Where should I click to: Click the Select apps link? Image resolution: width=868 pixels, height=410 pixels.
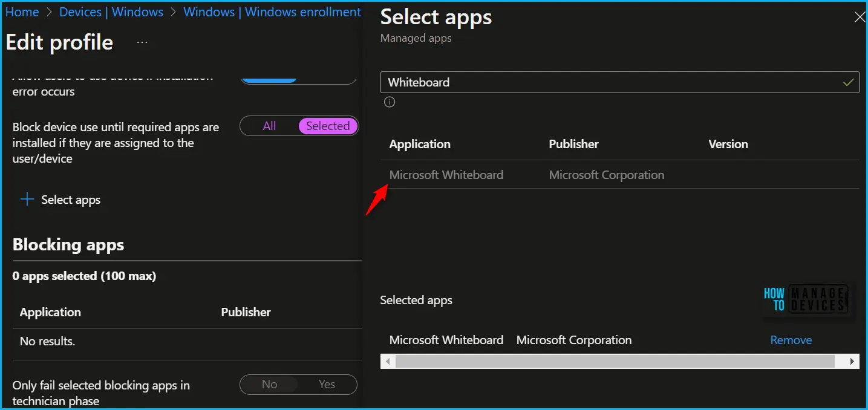[x=71, y=200]
